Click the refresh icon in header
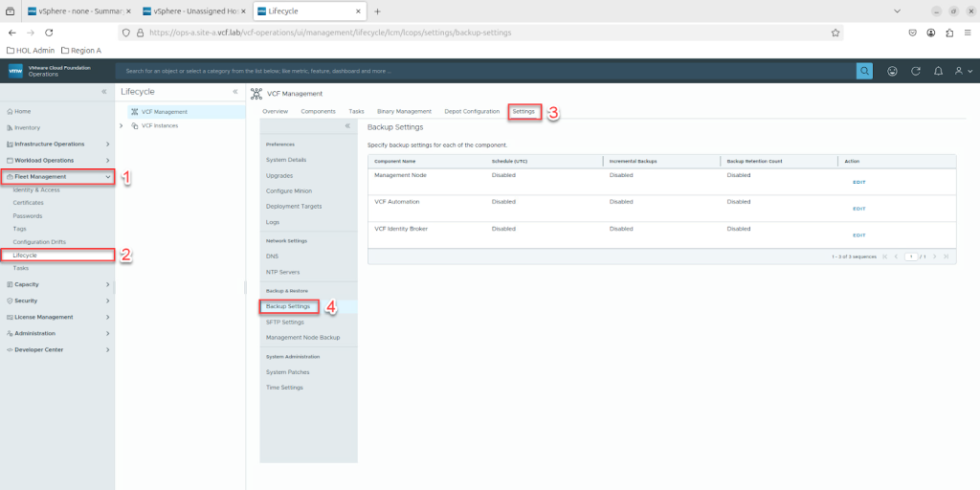Screen dimensions: 980x490 click(x=916, y=71)
